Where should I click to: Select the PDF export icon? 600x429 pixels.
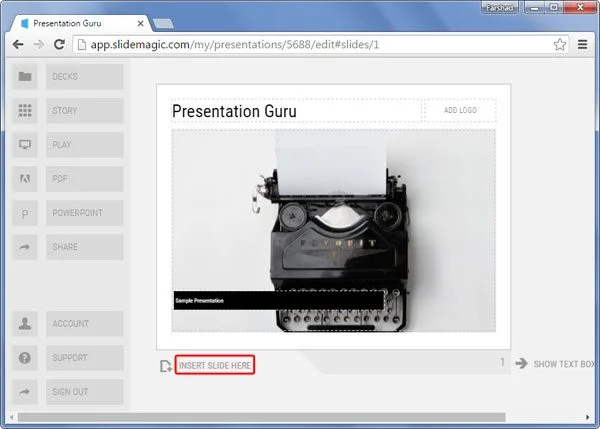[25, 179]
